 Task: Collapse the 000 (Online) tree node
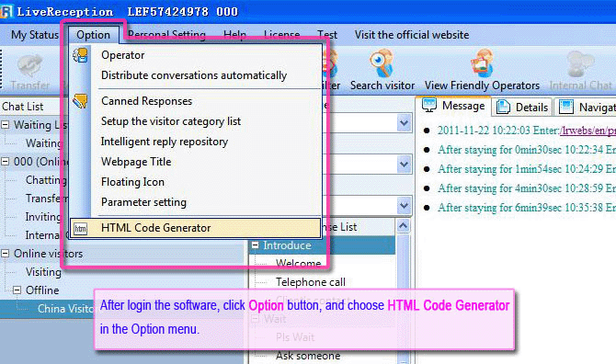point(6,162)
